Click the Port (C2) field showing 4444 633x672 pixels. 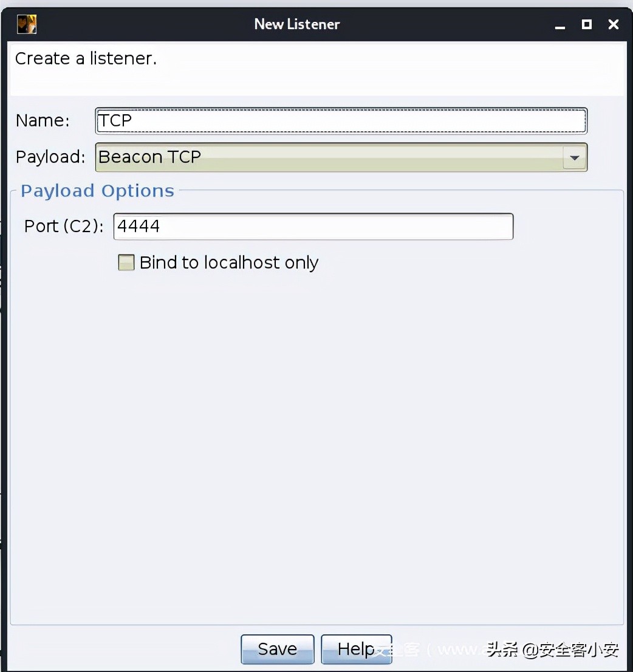[x=313, y=226]
